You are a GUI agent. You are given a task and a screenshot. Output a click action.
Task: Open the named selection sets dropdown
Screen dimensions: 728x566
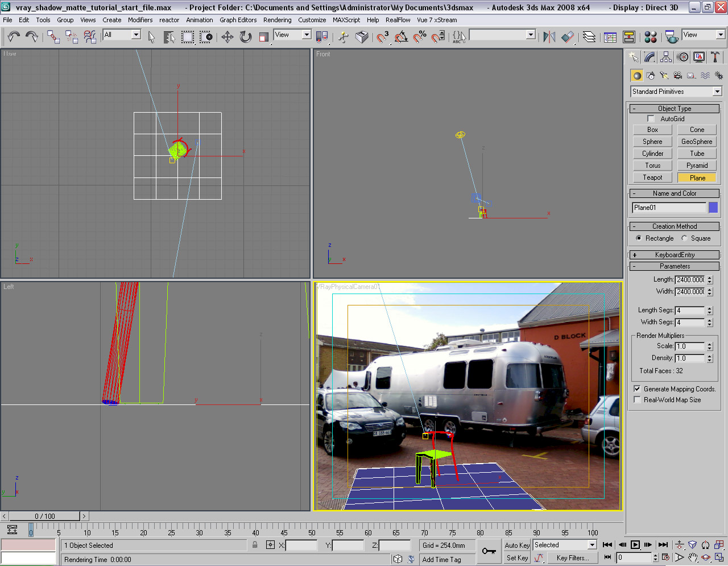tap(502, 35)
